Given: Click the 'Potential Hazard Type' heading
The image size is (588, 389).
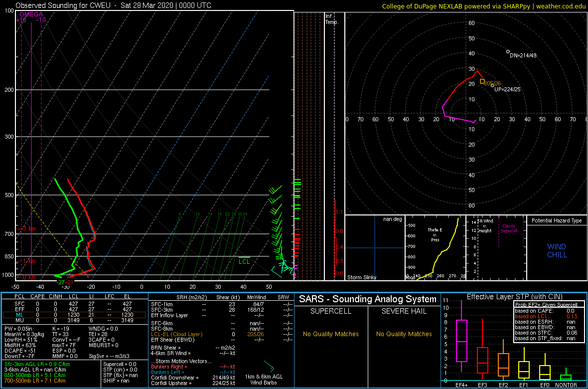Looking at the screenshot, I should 557,221.
